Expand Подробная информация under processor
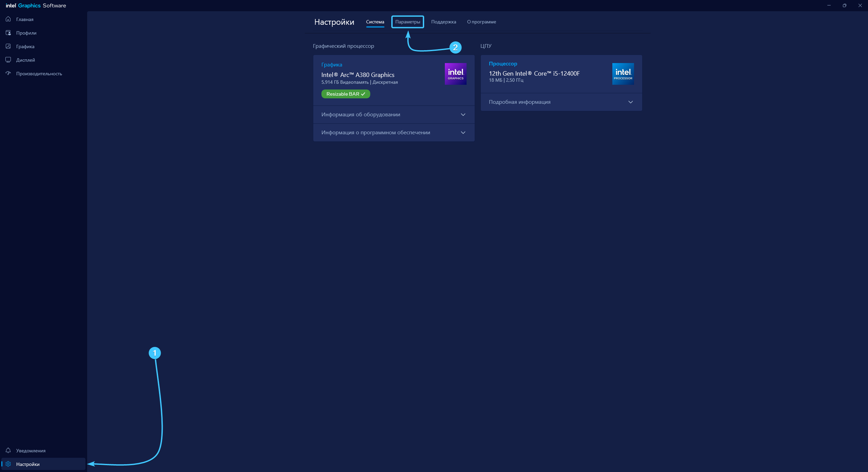 561,102
